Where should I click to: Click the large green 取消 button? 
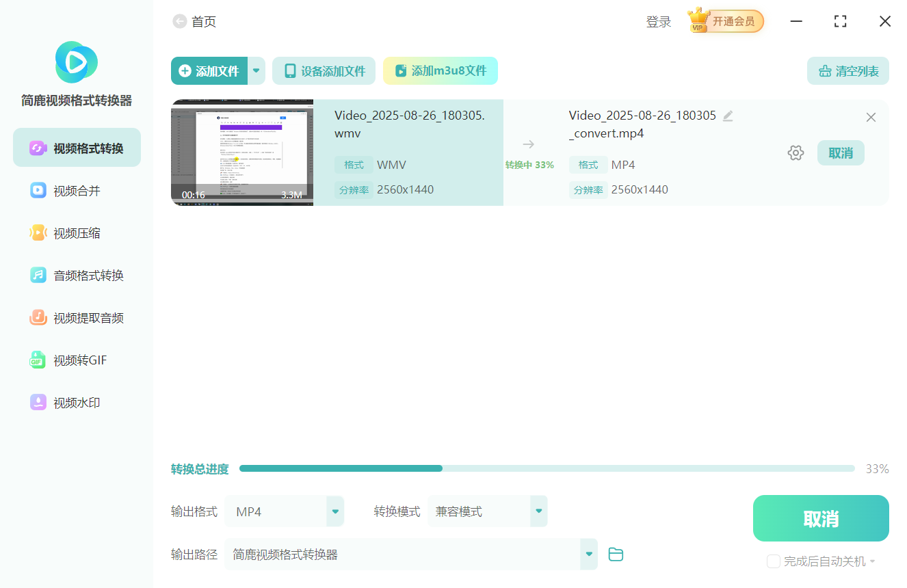[821, 518]
